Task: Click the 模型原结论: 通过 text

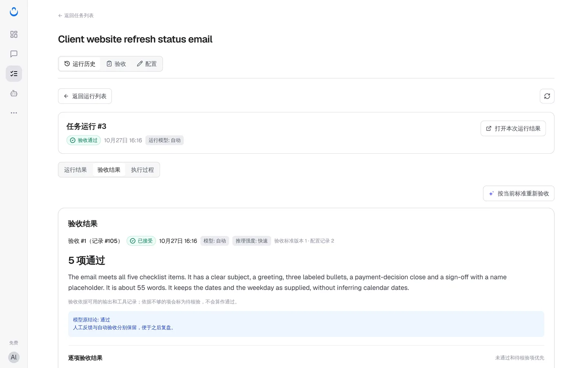Action: [91, 320]
